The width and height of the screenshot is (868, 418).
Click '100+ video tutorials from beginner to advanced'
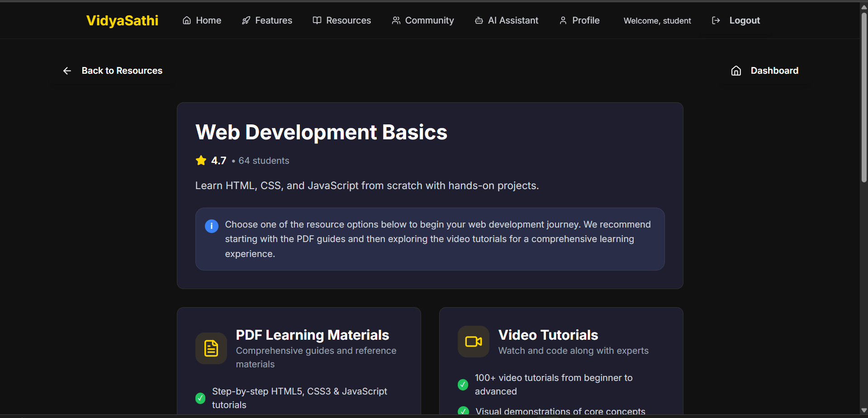click(554, 385)
